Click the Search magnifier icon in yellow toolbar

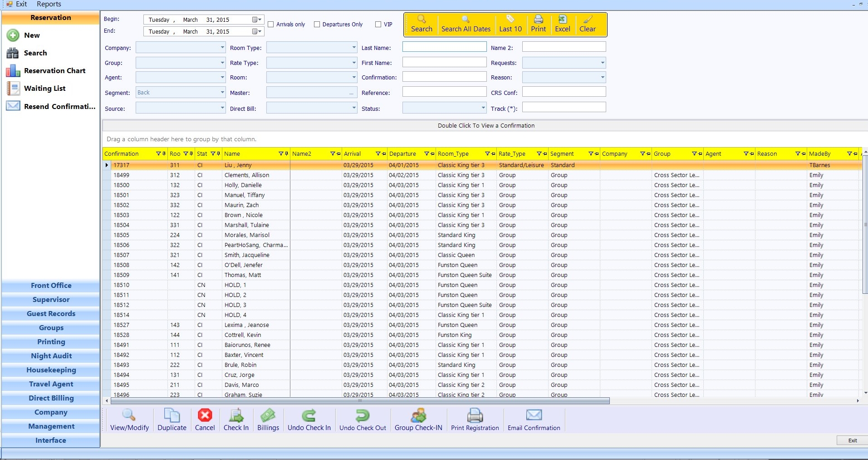422,20
